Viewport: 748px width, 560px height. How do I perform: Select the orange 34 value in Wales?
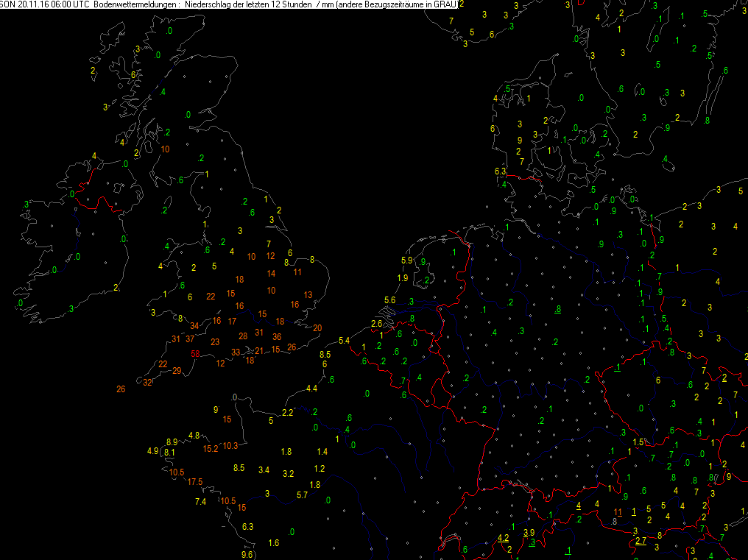(x=194, y=326)
